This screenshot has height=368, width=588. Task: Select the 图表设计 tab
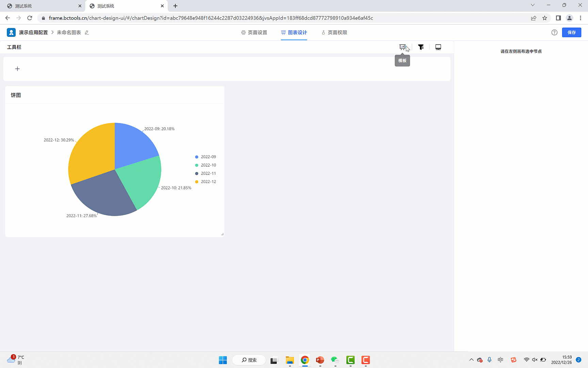294,32
